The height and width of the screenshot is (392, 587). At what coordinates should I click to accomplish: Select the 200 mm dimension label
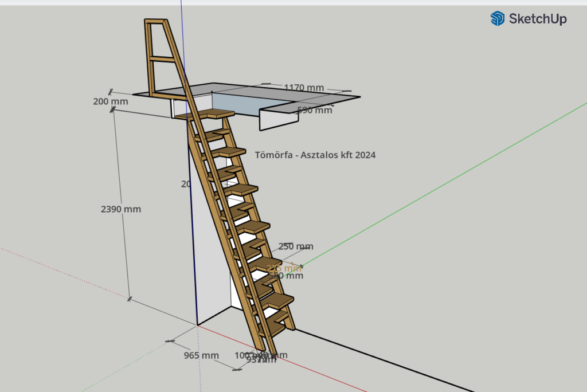pyautogui.click(x=110, y=101)
